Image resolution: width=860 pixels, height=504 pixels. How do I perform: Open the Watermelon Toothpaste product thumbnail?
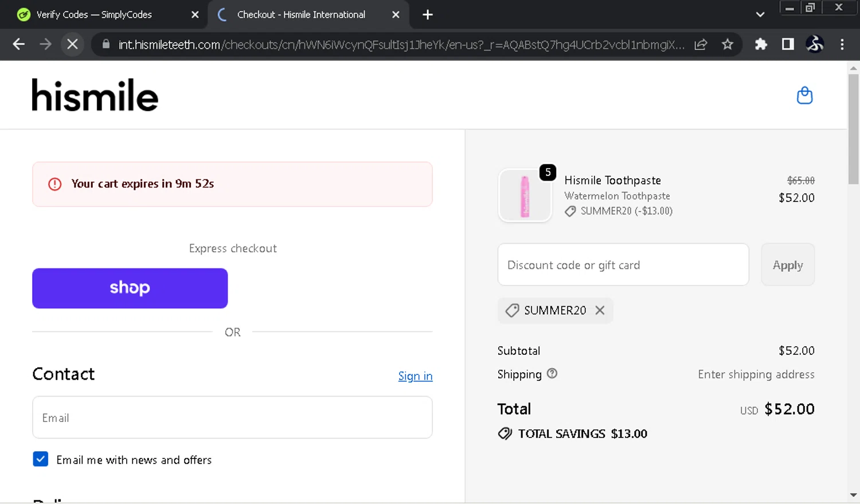[525, 196]
